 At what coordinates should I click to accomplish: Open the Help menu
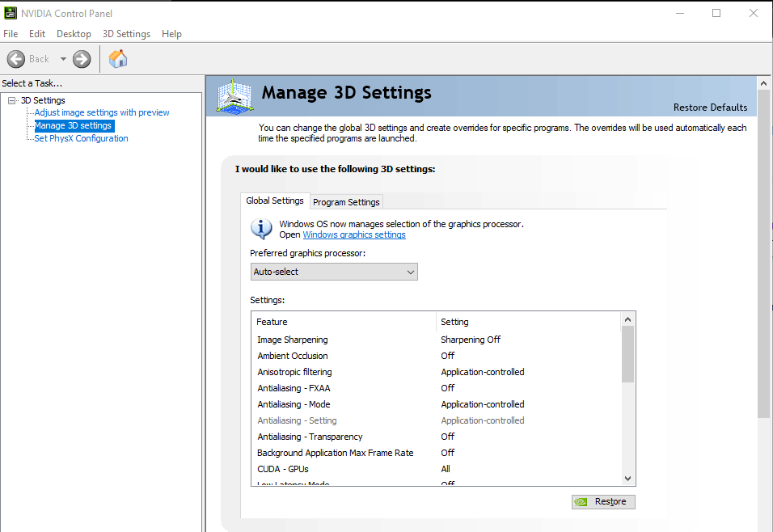tap(171, 33)
